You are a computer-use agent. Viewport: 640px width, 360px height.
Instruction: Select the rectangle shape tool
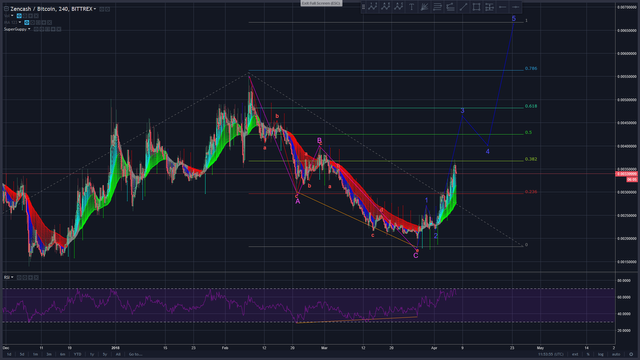(476, 7)
